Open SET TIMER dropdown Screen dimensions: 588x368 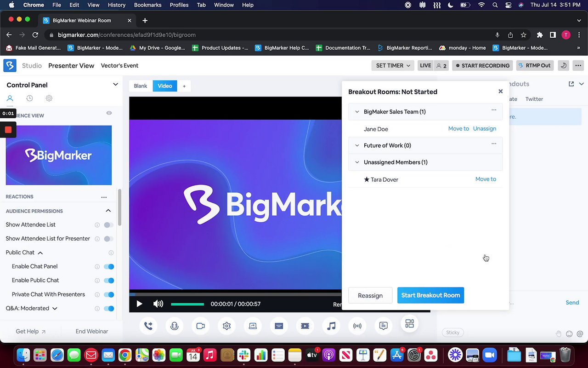[x=393, y=65]
